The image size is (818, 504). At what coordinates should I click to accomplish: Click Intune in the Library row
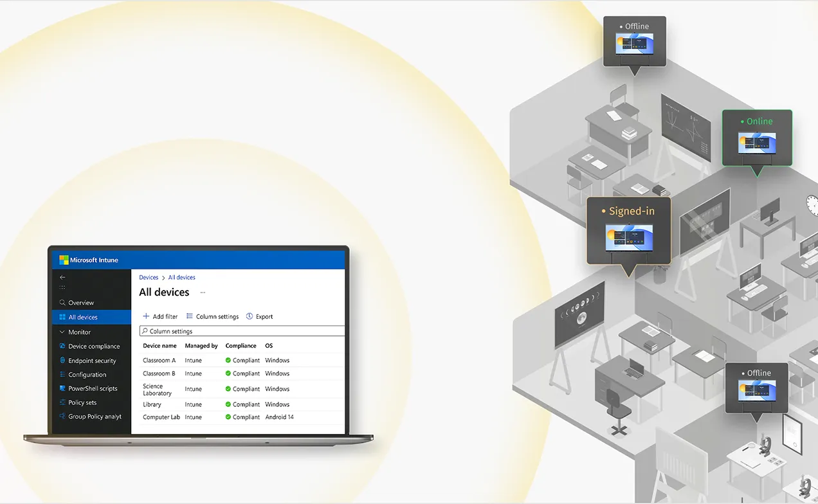194,404
